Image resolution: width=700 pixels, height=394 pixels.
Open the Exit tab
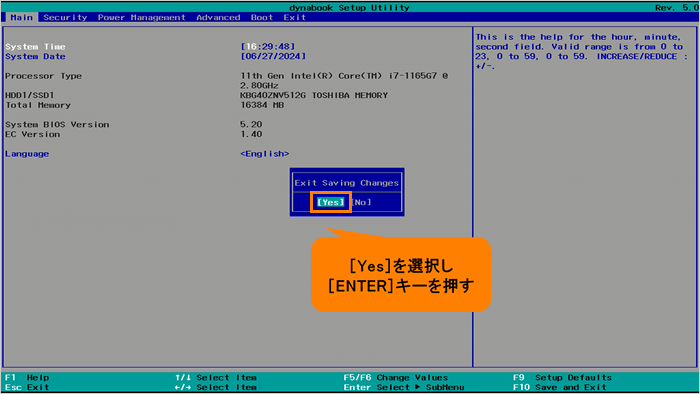[295, 17]
